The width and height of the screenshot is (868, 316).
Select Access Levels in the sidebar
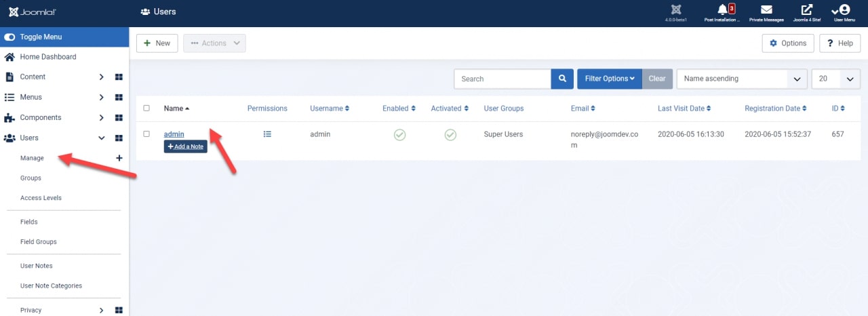(41, 198)
